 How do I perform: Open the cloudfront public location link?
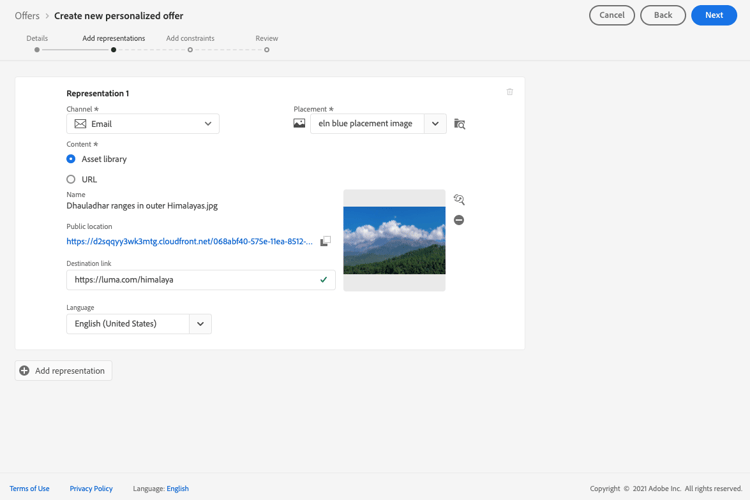(189, 241)
